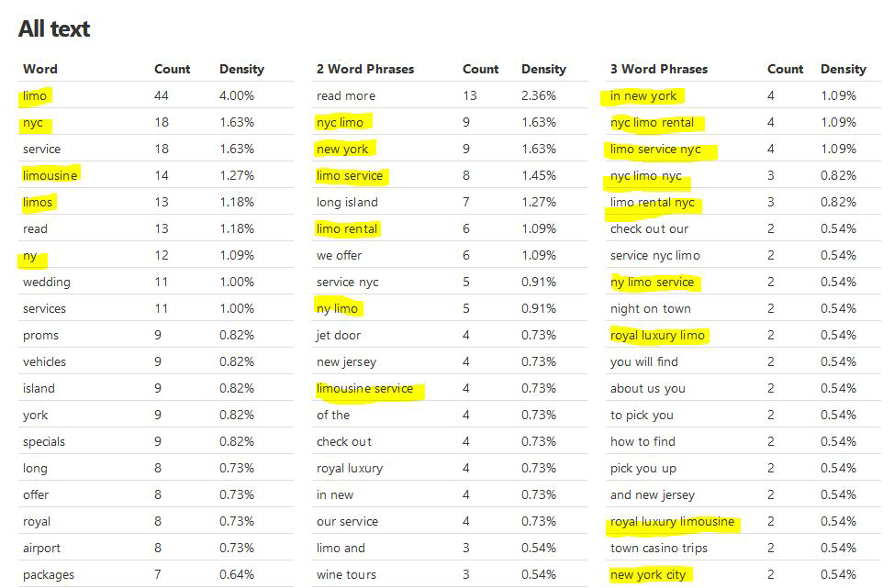Image resolution: width=894 pixels, height=588 pixels.
Task: Click the word "packages"
Action: (49, 574)
